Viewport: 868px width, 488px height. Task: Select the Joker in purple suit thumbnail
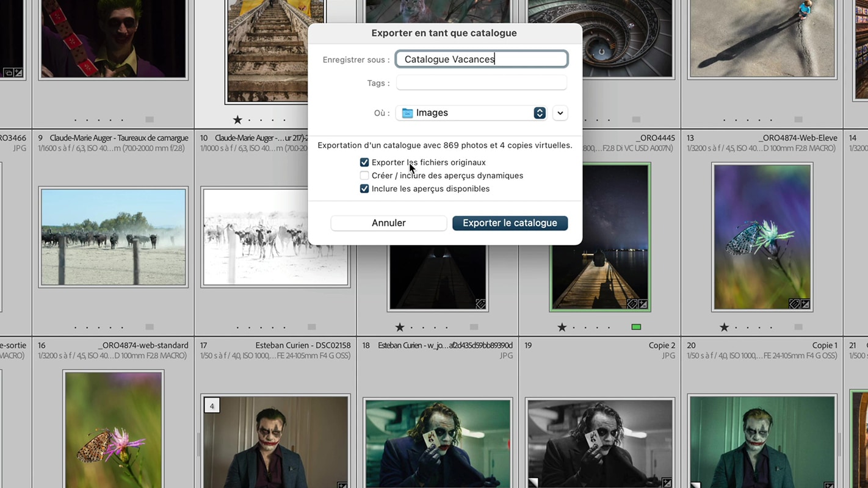pyautogui.click(x=113, y=38)
